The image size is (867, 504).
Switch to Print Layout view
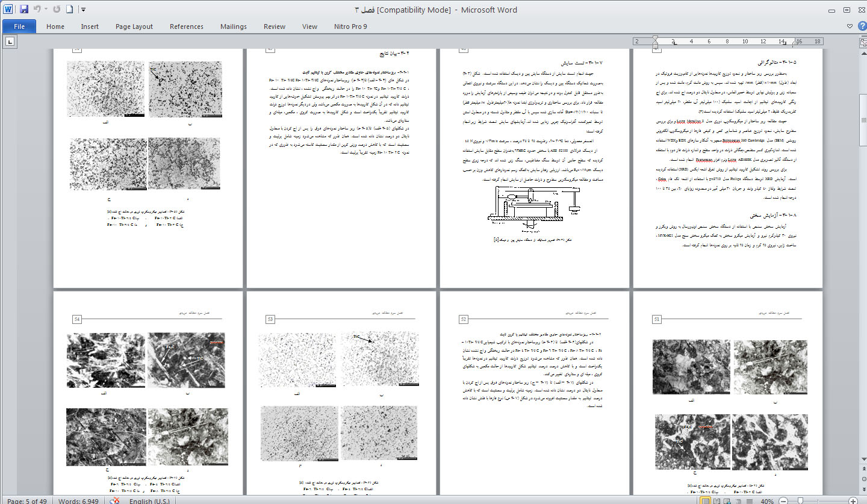(705, 500)
